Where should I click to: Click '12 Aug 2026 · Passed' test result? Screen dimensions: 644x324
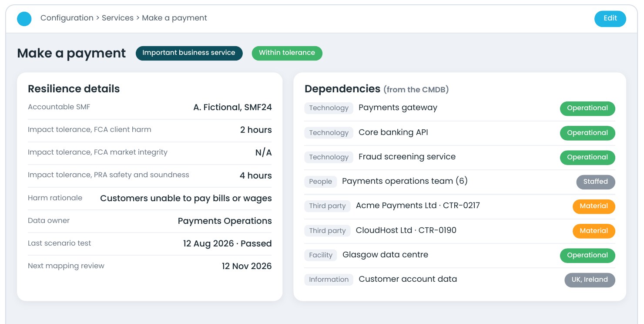(227, 244)
